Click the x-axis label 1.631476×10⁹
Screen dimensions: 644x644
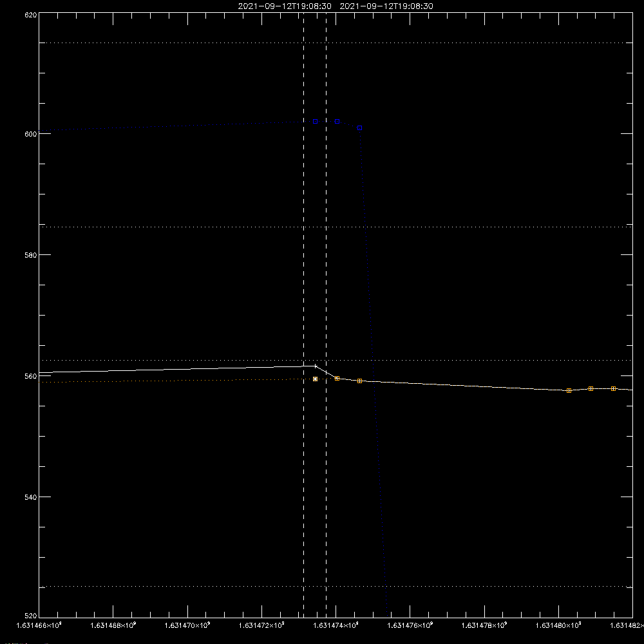point(410,625)
